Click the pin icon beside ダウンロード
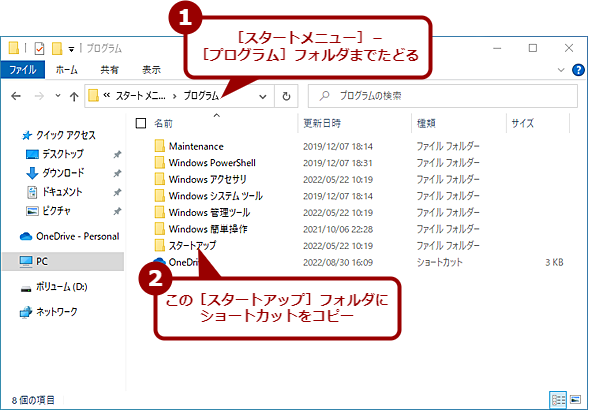589x411 pixels. (x=117, y=173)
